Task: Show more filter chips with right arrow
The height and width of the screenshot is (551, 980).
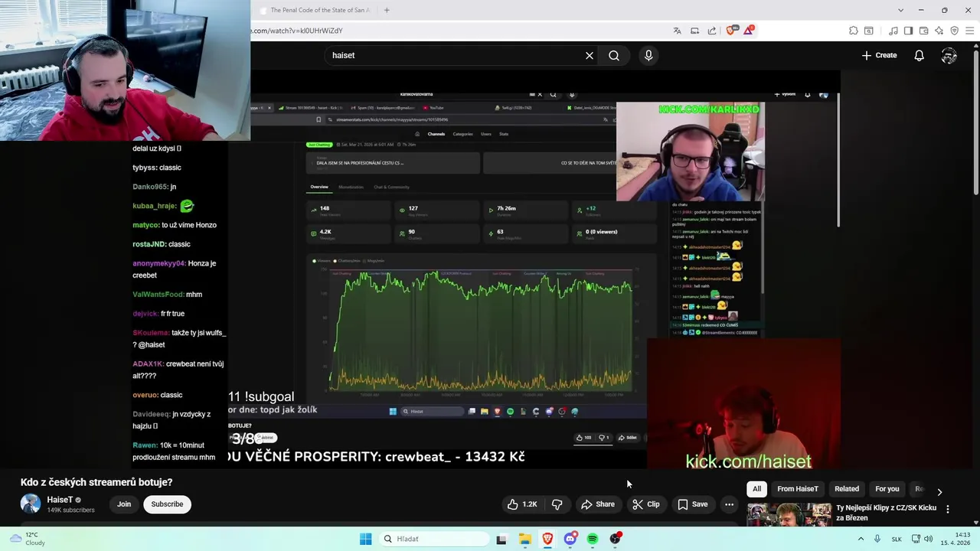Action: (x=939, y=491)
